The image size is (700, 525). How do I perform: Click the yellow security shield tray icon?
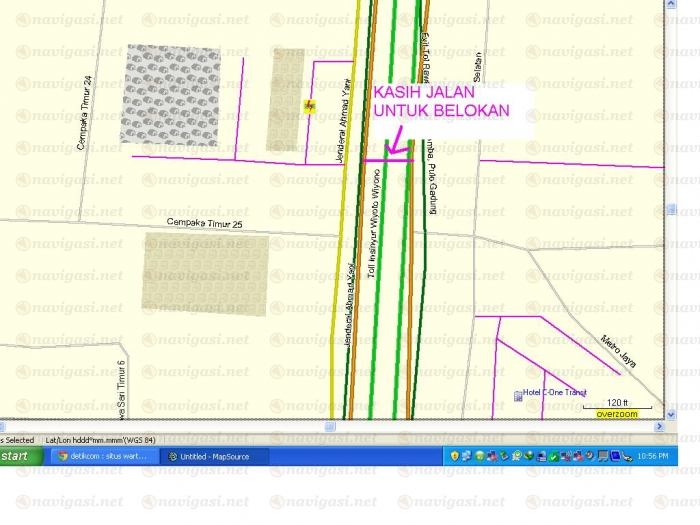click(x=453, y=456)
